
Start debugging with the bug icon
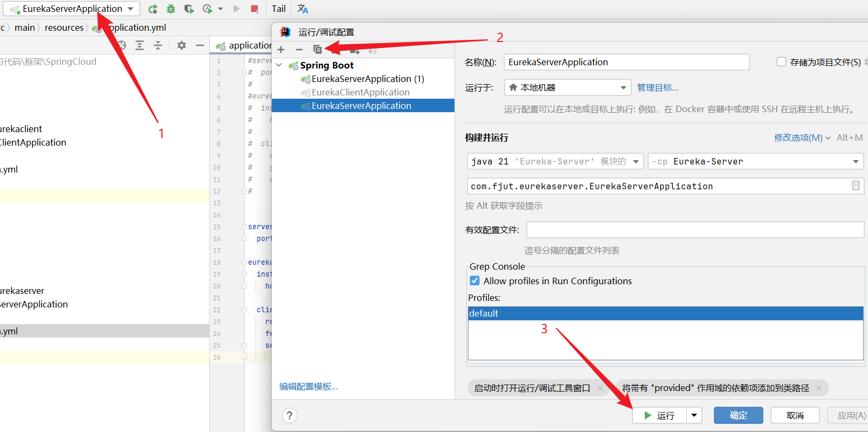click(171, 9)
